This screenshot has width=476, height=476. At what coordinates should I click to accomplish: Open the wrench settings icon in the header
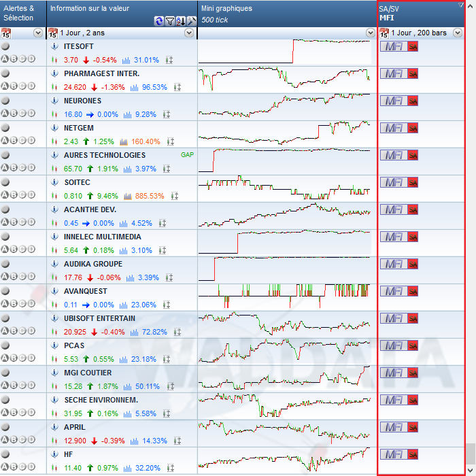[191, 20]
